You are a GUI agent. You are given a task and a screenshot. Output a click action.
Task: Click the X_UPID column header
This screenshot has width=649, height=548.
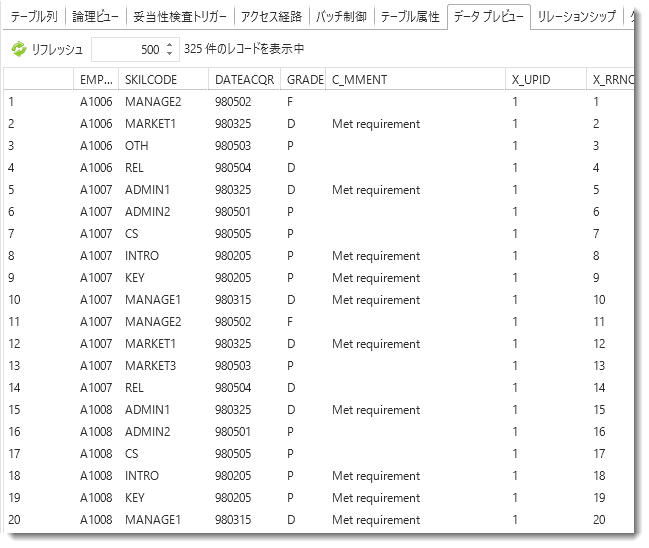(546, 79)
